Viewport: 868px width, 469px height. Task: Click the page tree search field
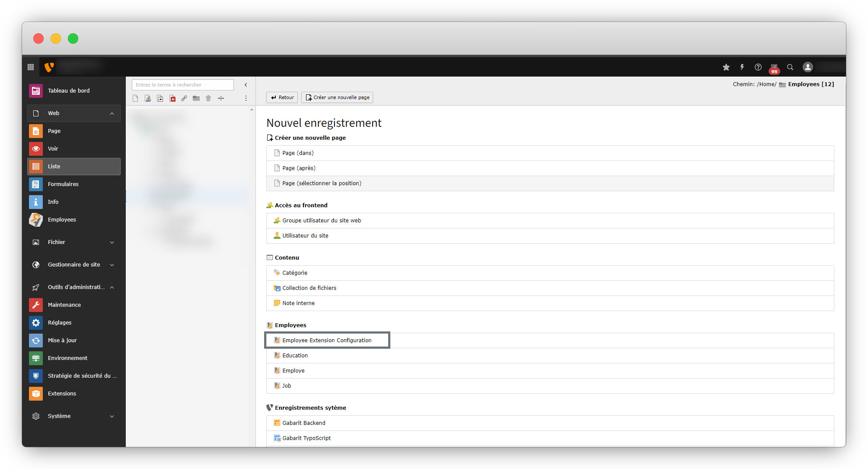point(182,85)
